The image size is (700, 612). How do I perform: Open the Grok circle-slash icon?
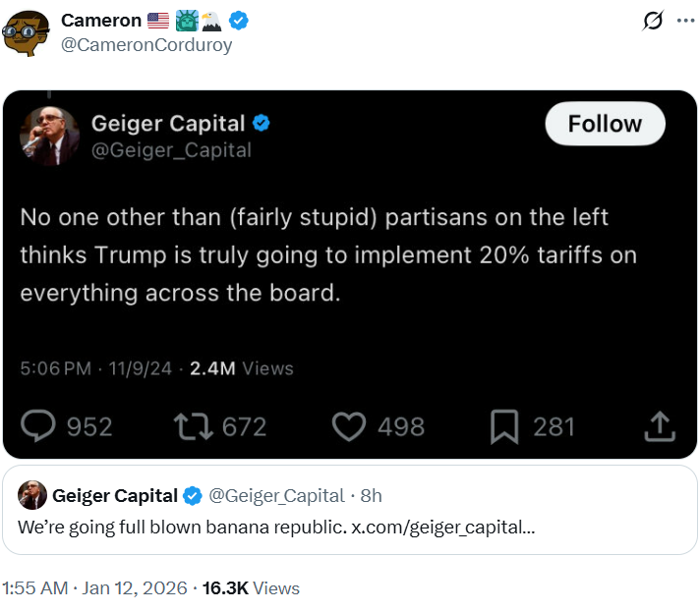coord(650,21)
